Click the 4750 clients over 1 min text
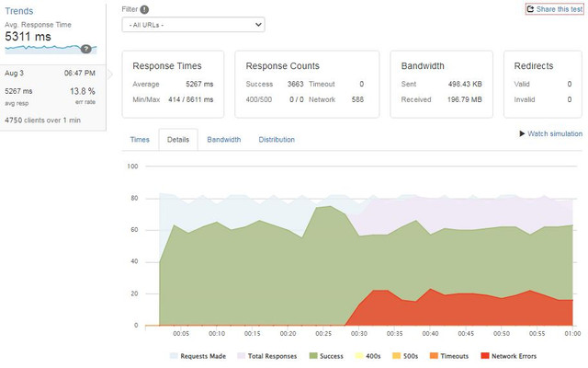Viewport: 588px width, 368px height. [x=43, y=121]
